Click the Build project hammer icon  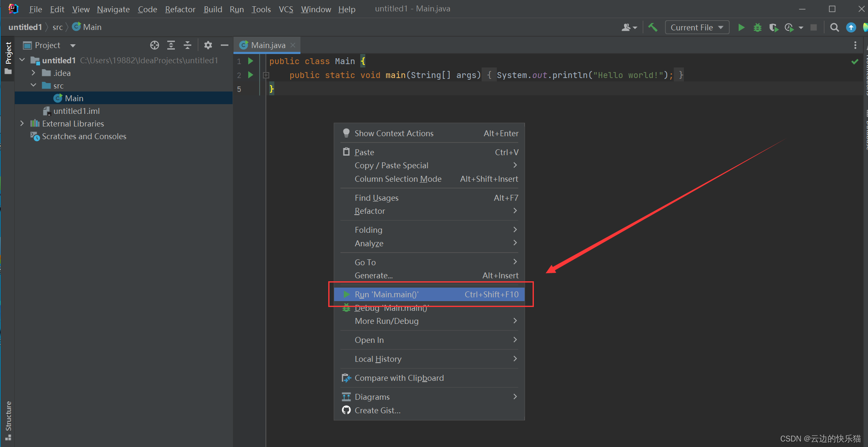coord(653,27)
